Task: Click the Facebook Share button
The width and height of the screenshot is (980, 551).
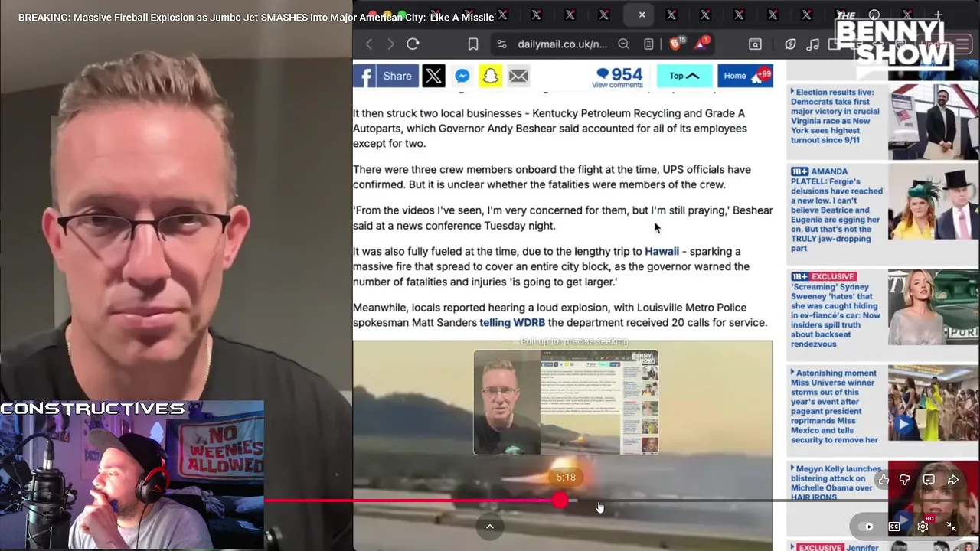Action: click(x=386, y=76)
